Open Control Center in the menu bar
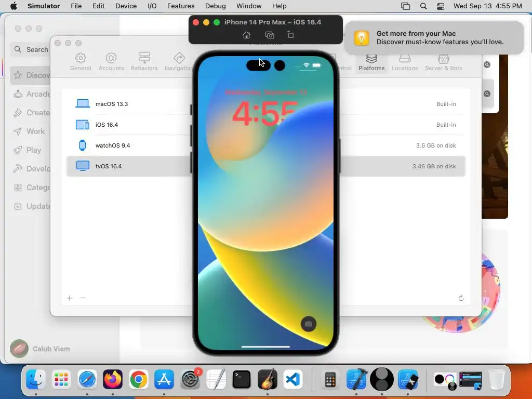532x399 pixels. (x=441, y=6)
